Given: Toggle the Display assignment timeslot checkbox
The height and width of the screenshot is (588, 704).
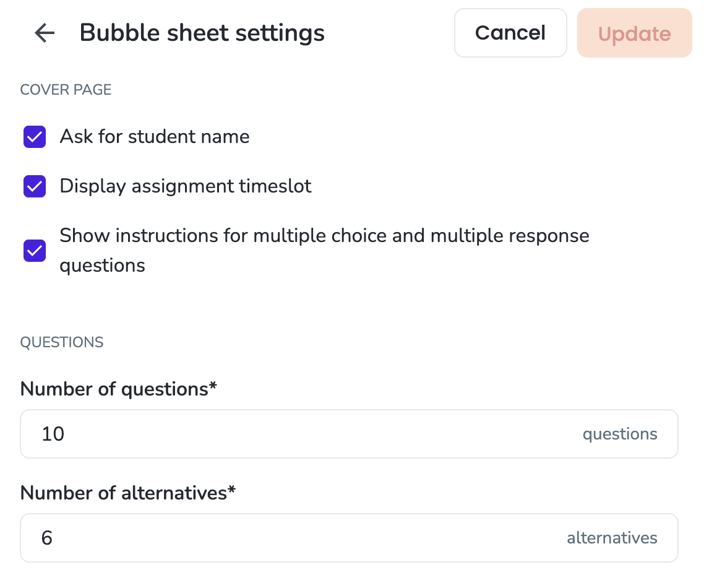Looking at the screenshot, I should [35, 186].
